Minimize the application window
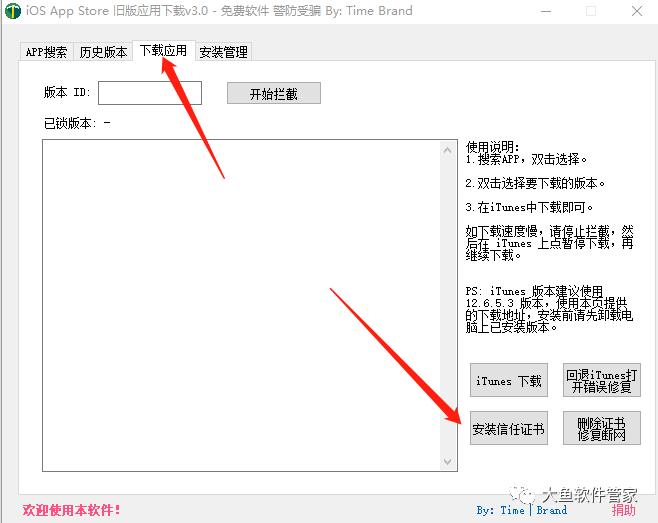This screenshot has width=658, height=523. coord(546,11)
